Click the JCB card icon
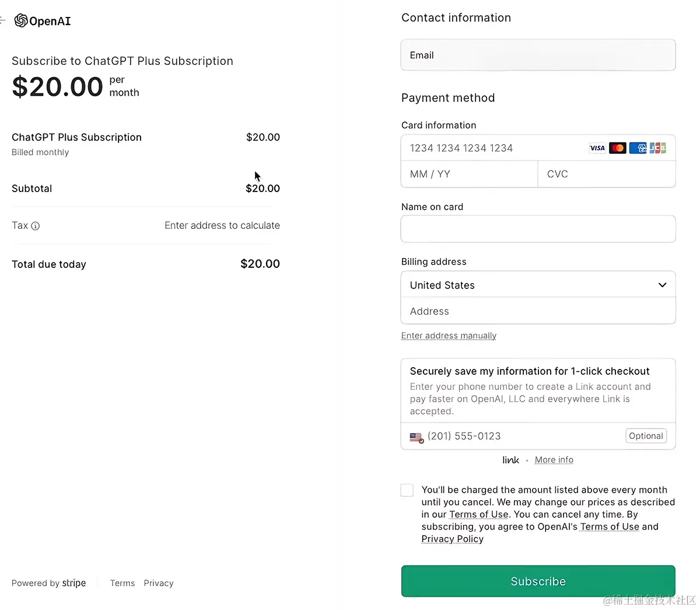This screenshot has width=700, height=610. pyautogui.click(x=658, y=148)
